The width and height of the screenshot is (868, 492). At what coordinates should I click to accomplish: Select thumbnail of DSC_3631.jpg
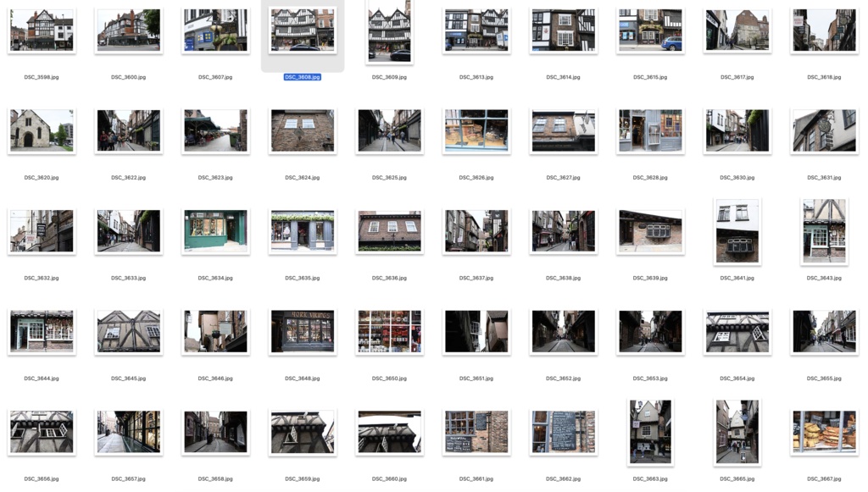coord(824,131)
